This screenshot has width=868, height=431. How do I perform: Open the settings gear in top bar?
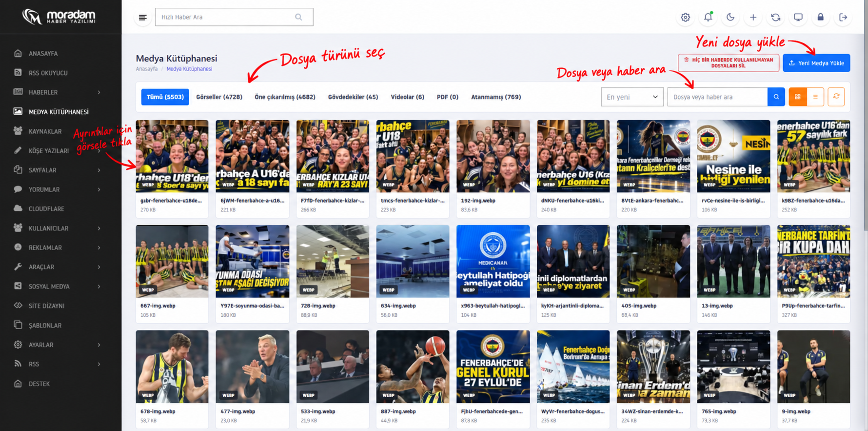coord(685,18)
